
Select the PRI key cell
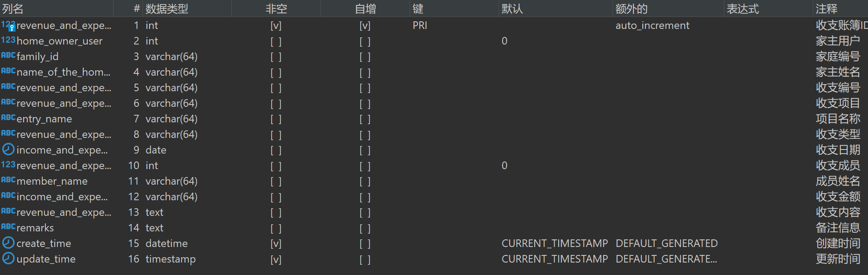[420, 25]
